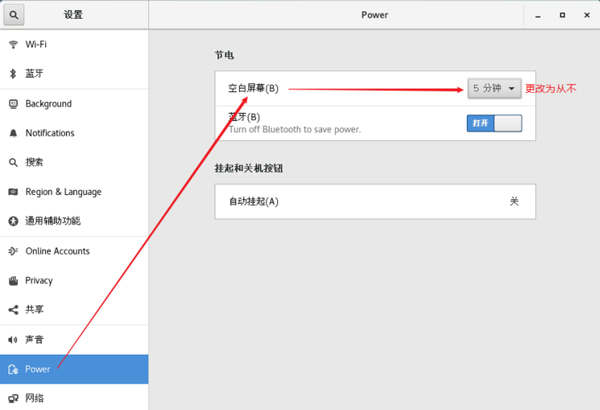This screenshot has height=410, width=600.
Task: Minimize the Settings window
Action: pos(538,15)
